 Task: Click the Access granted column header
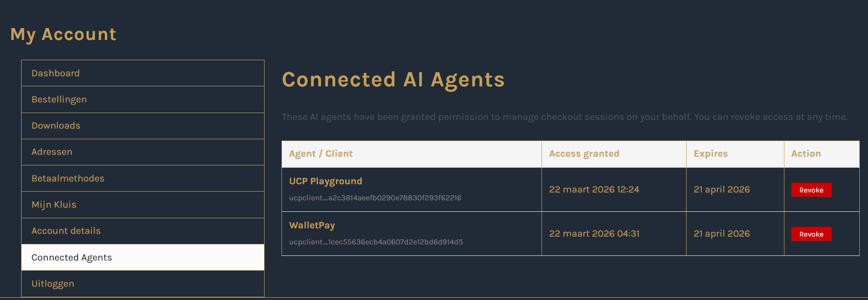coord(584,153)
